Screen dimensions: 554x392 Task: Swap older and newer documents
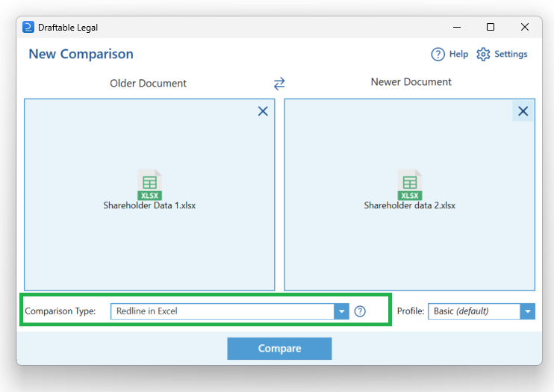click(279, 84)
